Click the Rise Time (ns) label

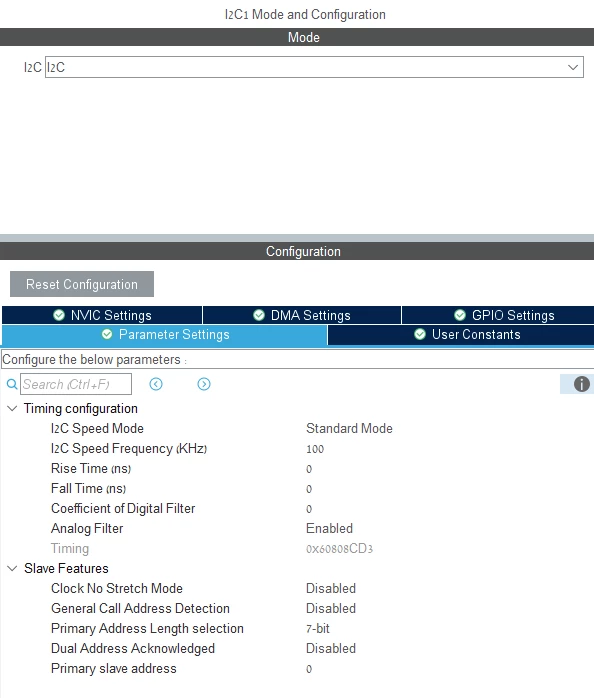pyautogui.click(x=91, y=469)
